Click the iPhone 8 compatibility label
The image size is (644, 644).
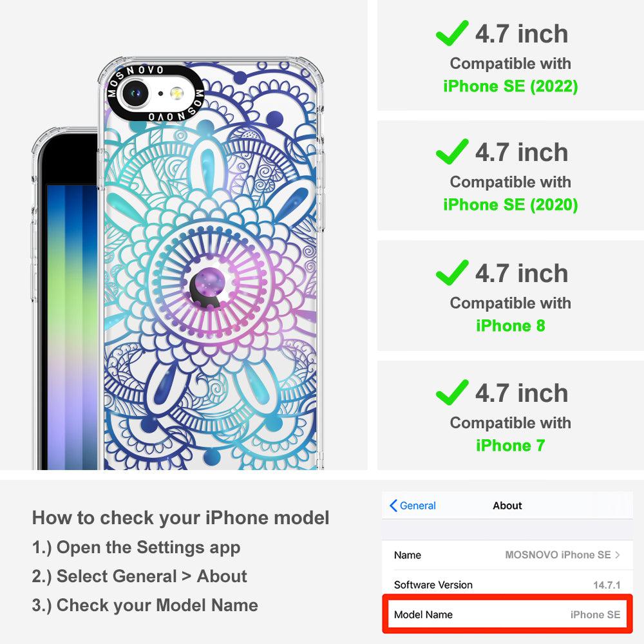point(511,326)
